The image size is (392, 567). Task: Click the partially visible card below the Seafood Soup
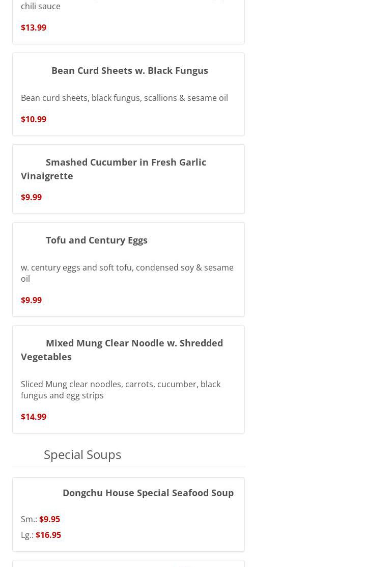point(128,563)
